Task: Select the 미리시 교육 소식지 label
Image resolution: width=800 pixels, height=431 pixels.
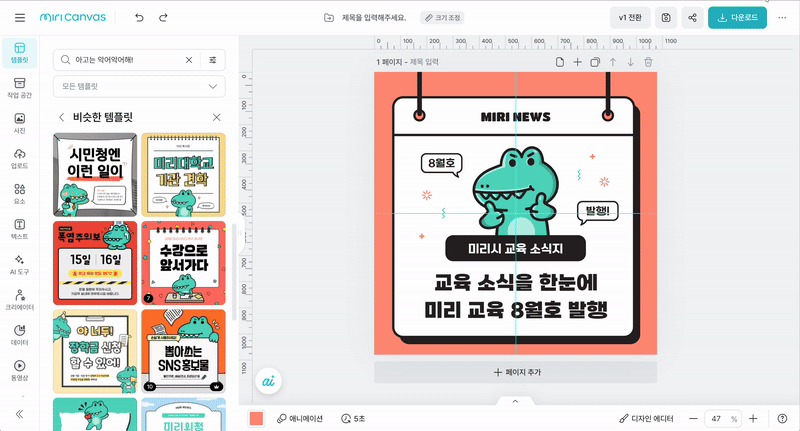Action: (515, 248)
